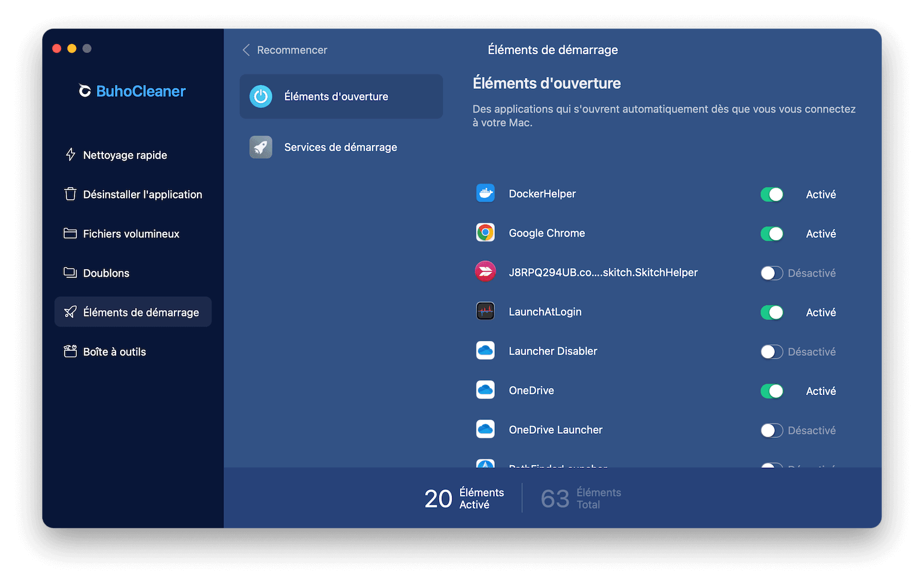
Task: Click the Éléments de démarrage window title
Action: tap(553, 50)
